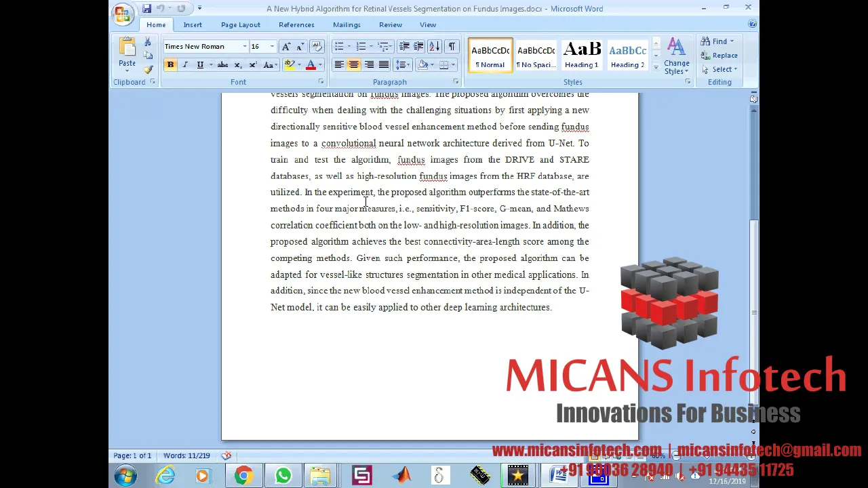Image resolution: width=868 pixels, height=488 pixels.
Task: Increase paragraph indent
Action: [x=418, y=47]
